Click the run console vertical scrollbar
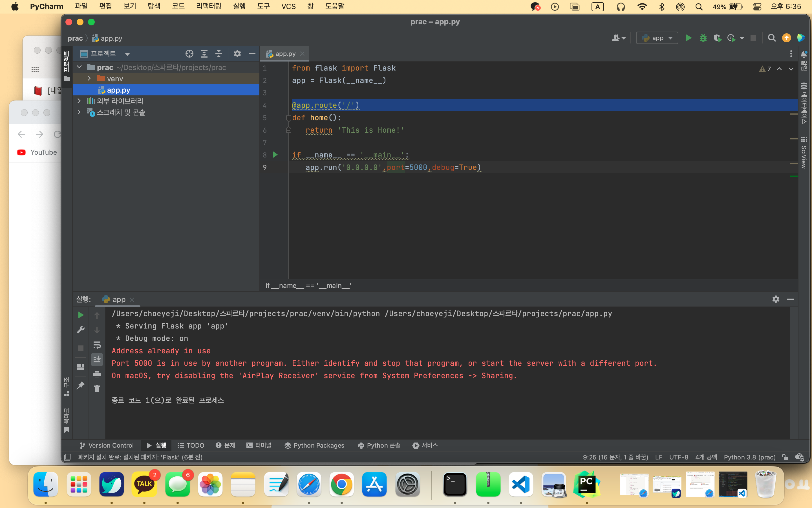 [794, 372]
